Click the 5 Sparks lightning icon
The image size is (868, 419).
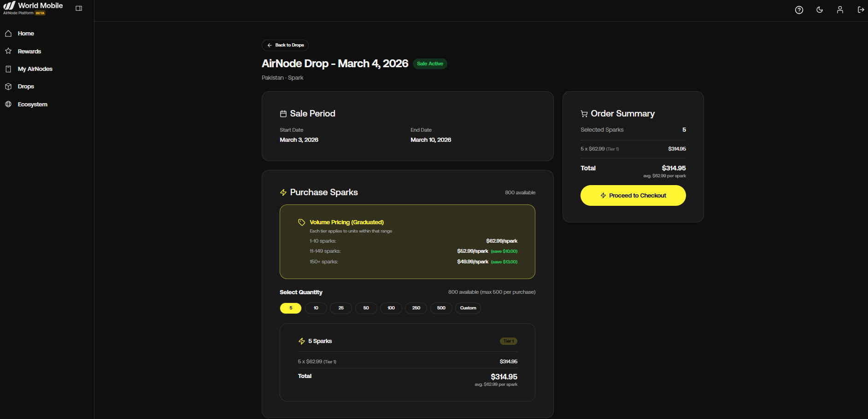(x=302, y=341)
